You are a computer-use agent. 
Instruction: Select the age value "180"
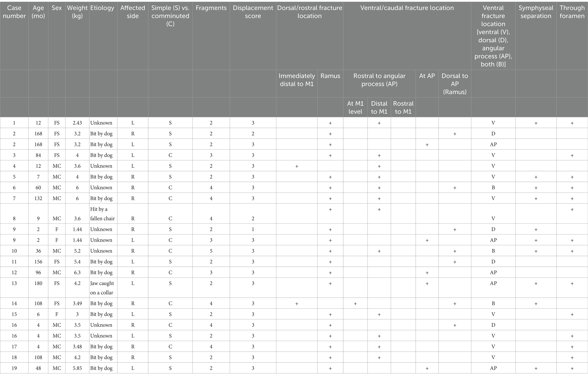coord(38,283)
